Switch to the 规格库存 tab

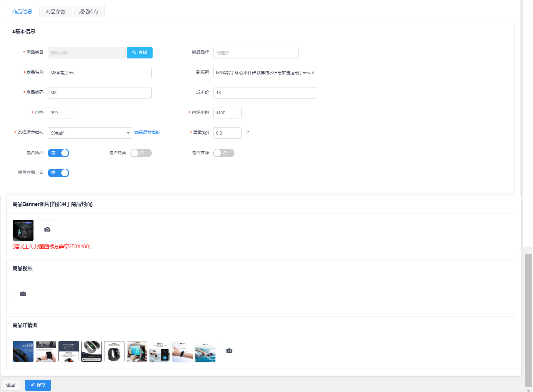[x=89, y=12]
